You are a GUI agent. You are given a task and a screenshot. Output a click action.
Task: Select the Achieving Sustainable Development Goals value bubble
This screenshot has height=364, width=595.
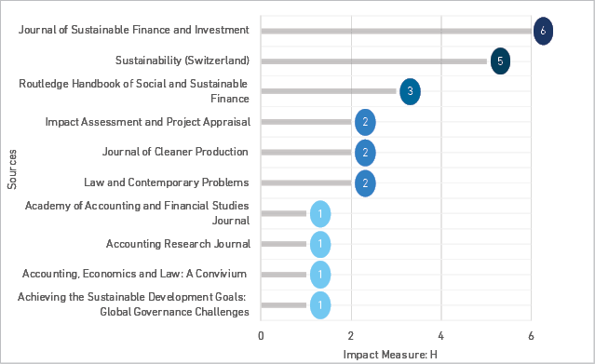[x=320, y=305]
